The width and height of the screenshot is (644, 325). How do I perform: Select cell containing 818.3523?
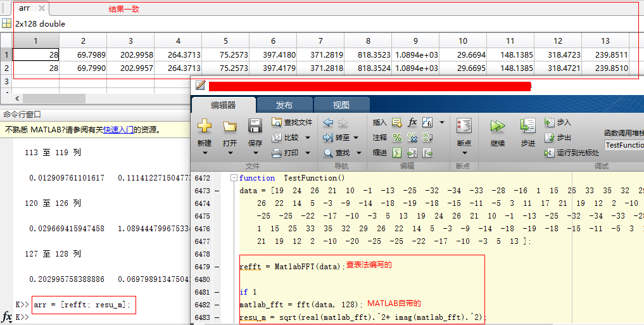(368, 54)
